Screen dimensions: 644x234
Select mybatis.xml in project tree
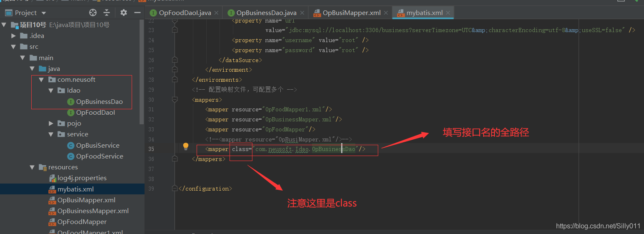pyautogui.click(x=75, y=189)
